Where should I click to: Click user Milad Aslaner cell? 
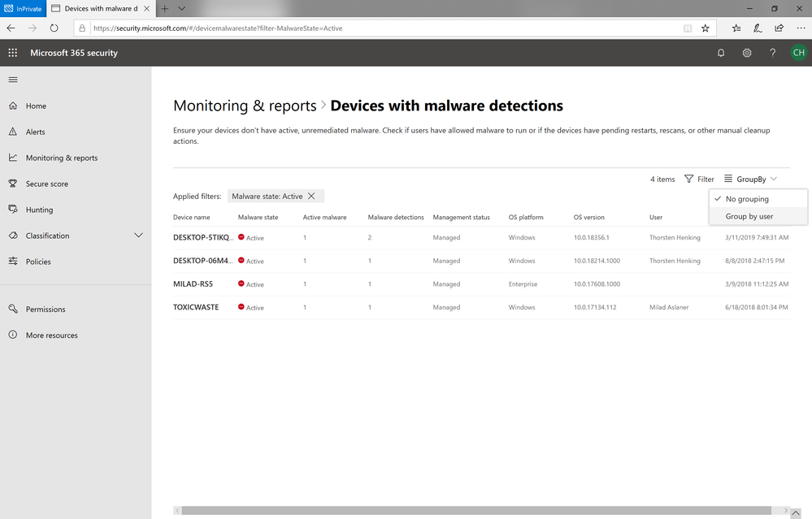click(669, 307)
